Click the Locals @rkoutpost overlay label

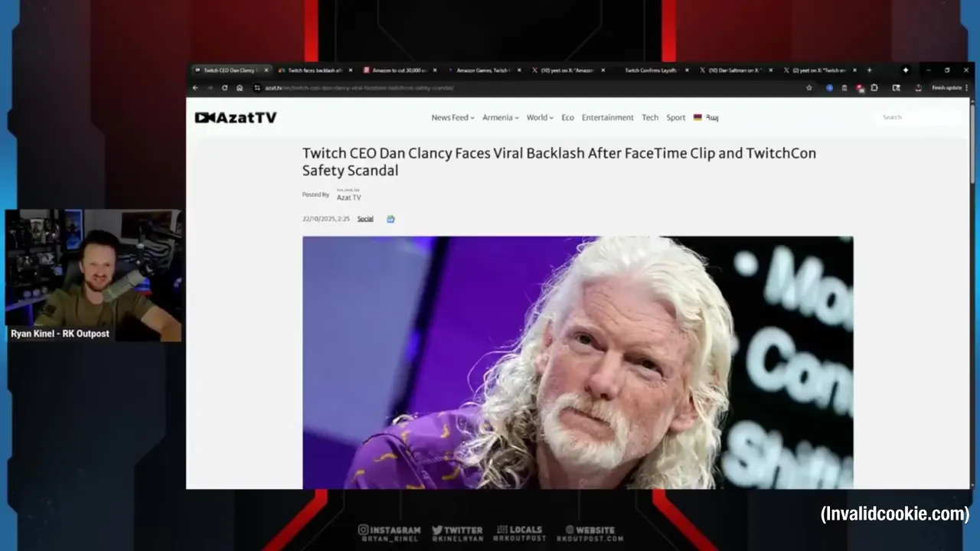(519, 533)
